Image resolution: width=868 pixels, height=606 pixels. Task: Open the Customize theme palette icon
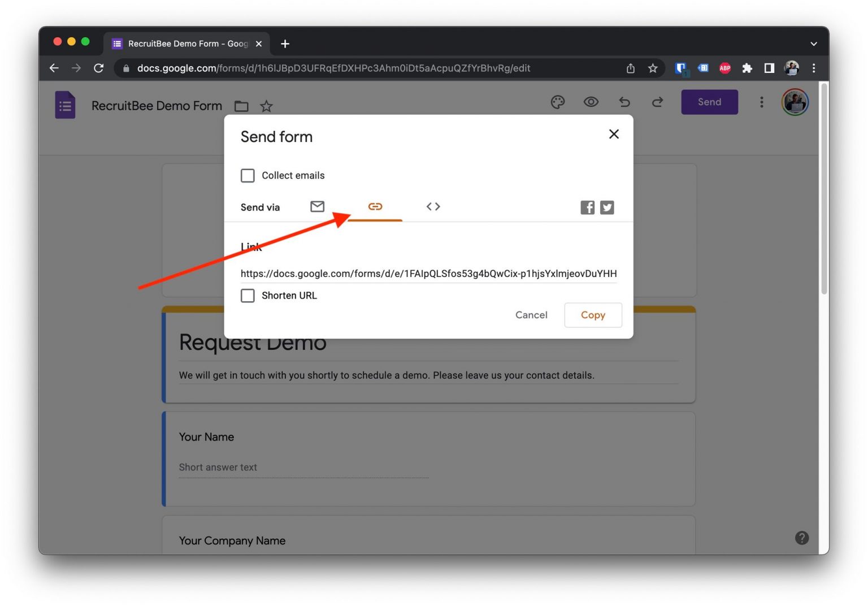(557, 102)
